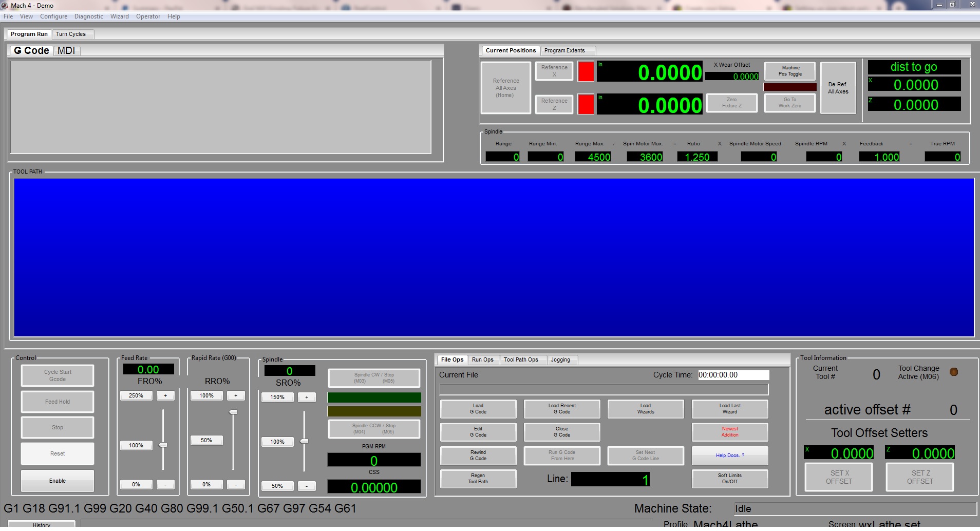Image resolution: width=980 pixels, height=531 pixels.
Task: Toggle Spindle CW / Stop
Action: click(x=374, y=378)
